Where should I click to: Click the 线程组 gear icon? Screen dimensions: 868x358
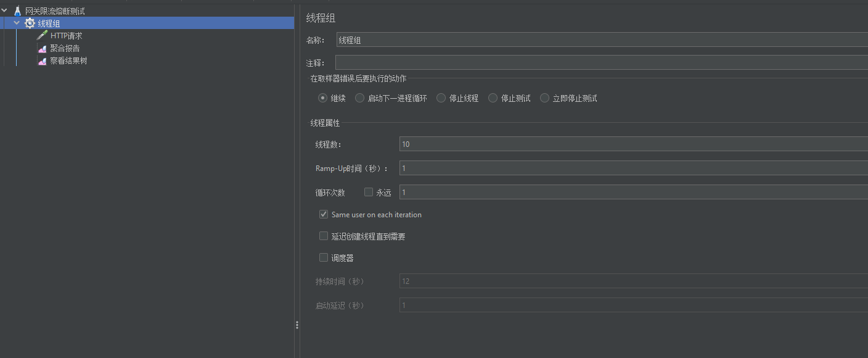(x=30, y=23)
